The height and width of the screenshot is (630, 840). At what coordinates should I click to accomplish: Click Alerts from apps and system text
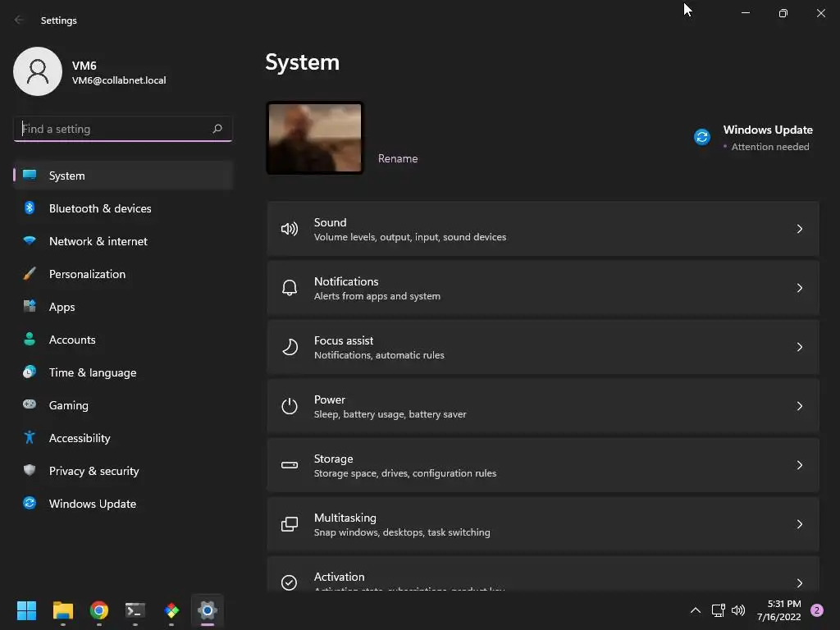point(377,295)
